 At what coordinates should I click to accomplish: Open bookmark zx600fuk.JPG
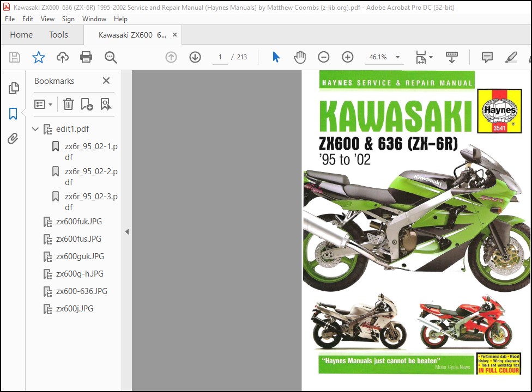click(78, 222)
